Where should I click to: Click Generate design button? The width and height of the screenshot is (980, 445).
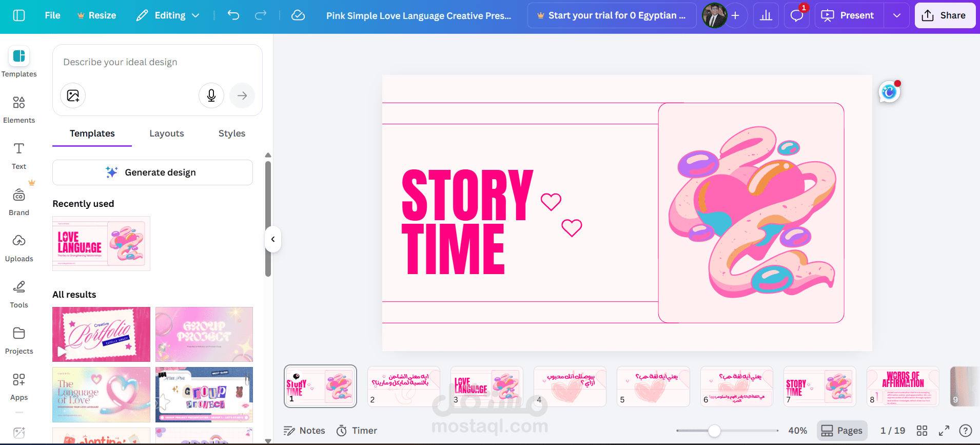tap(152, 172)
